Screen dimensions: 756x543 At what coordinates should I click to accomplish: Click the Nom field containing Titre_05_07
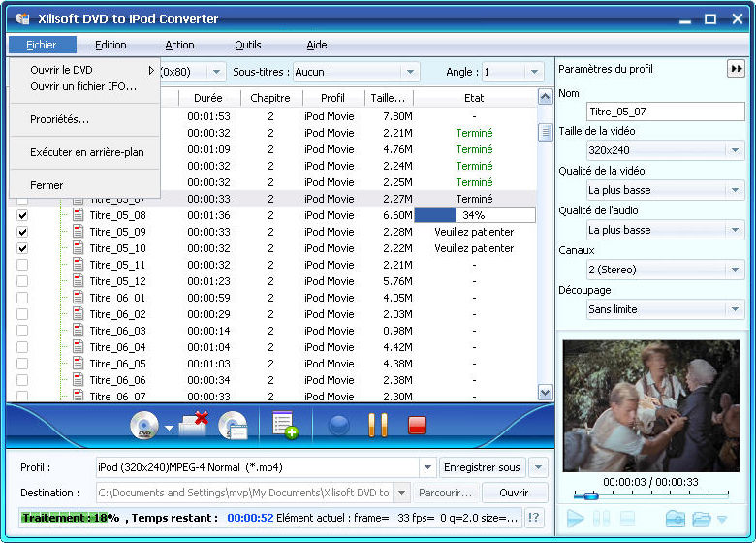coord(665,112)
